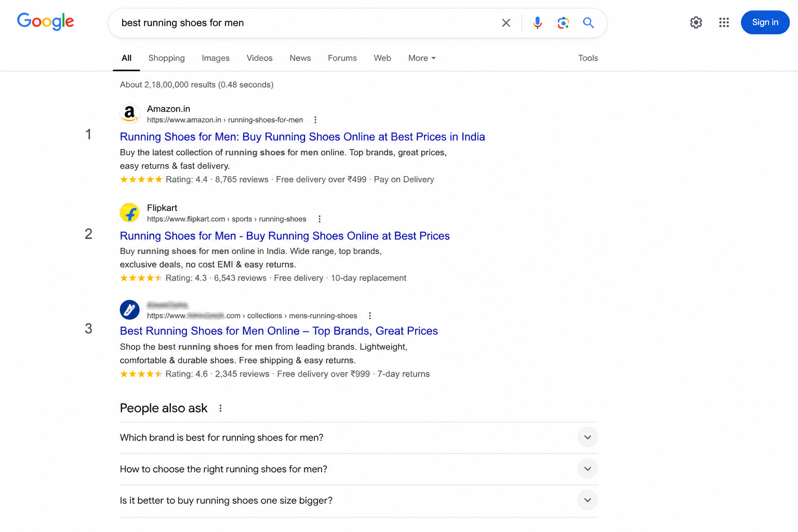Click flipkart.com sports running-shoes URL
Viewport: 798px width, 532px height.
[x=227, y=219]
